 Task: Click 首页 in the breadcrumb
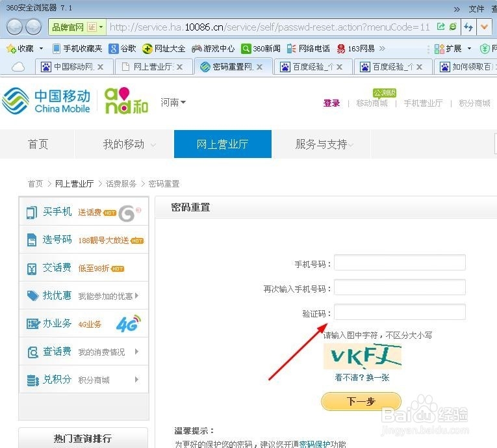[x=35, y=184]
